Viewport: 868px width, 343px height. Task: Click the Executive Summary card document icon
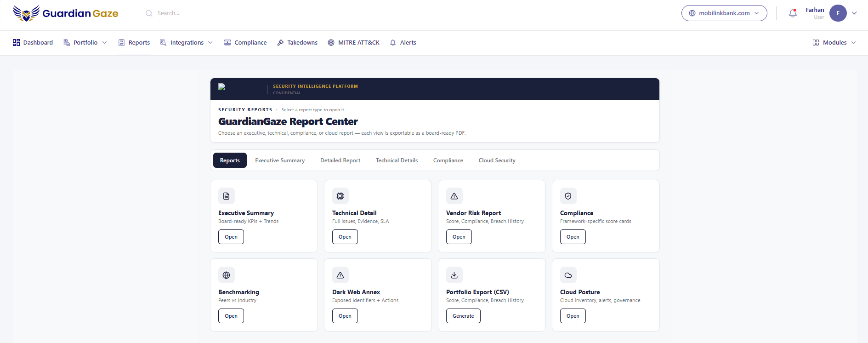227,196
